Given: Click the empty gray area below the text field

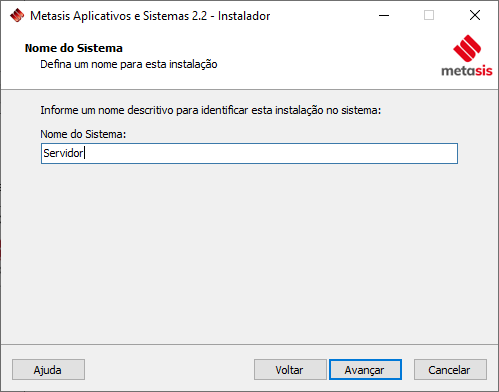Looking at the screenshot, I should (x=249, y=253).
